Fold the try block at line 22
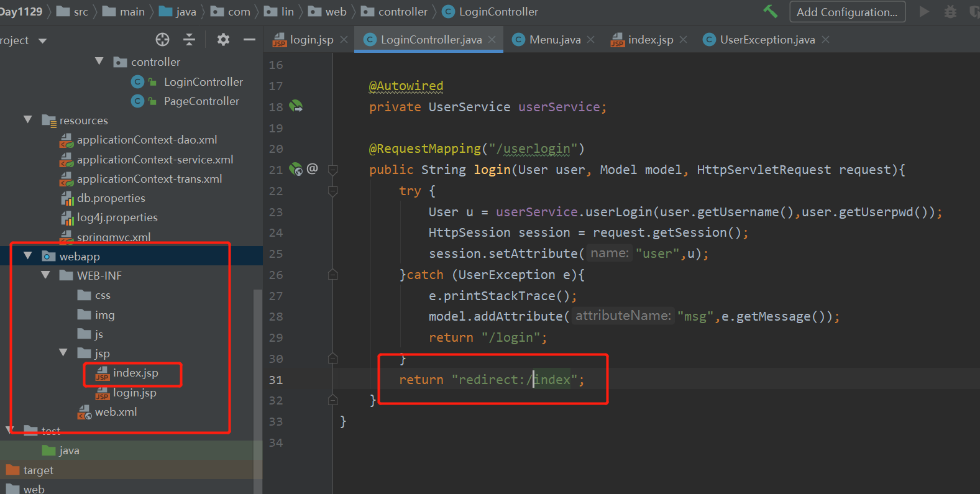This screenshot has height=494, width=980. coord(332,191)
